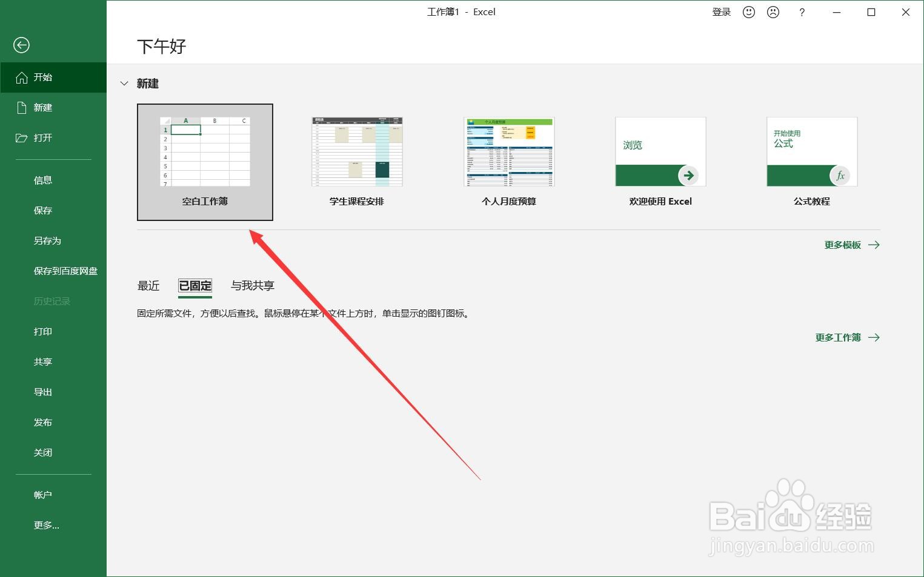Click 登录 to sign in
The height and width of the screenshot is (577, 924).
tap(722, 12)
